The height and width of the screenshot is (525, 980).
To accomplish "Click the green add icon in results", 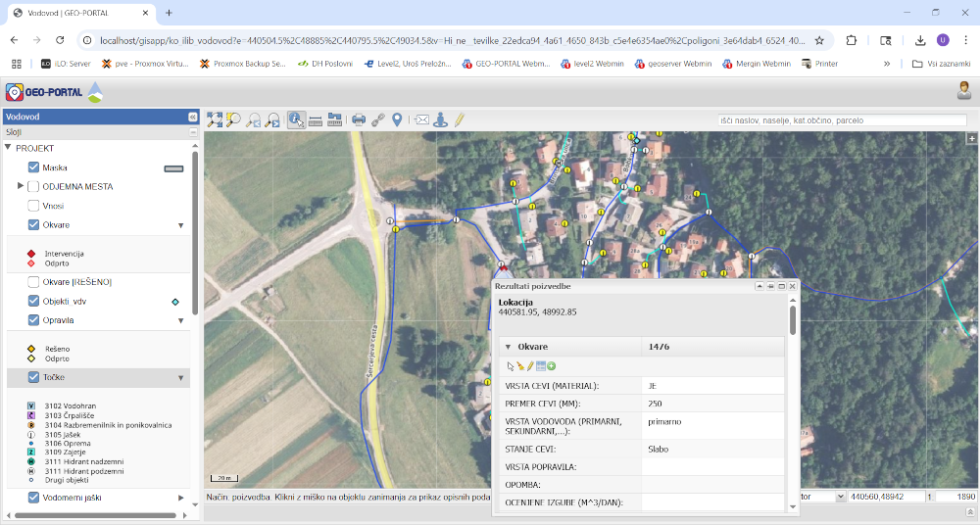I will [x=551, y=366].
